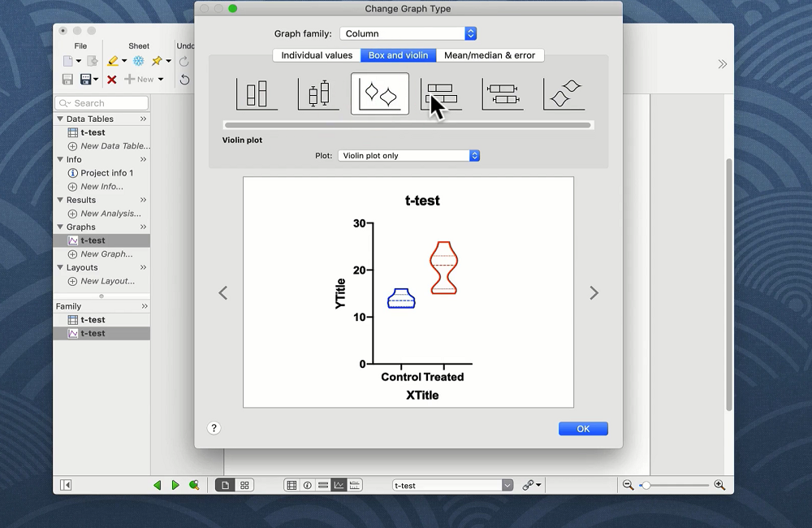This screenshot has height=528, width=812.
Task: Click the dark Save As icon
Action: (85, 80)
